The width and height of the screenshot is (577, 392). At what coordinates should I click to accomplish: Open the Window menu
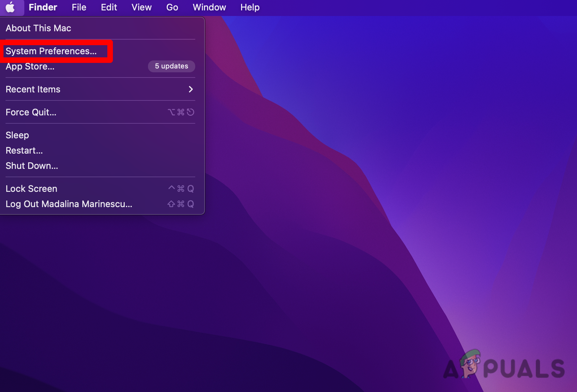(209, 7)
